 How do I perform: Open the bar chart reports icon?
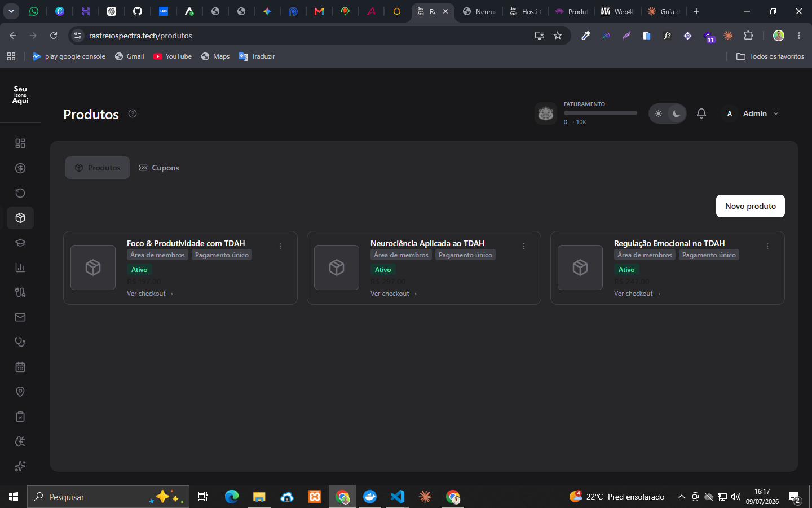20,268
